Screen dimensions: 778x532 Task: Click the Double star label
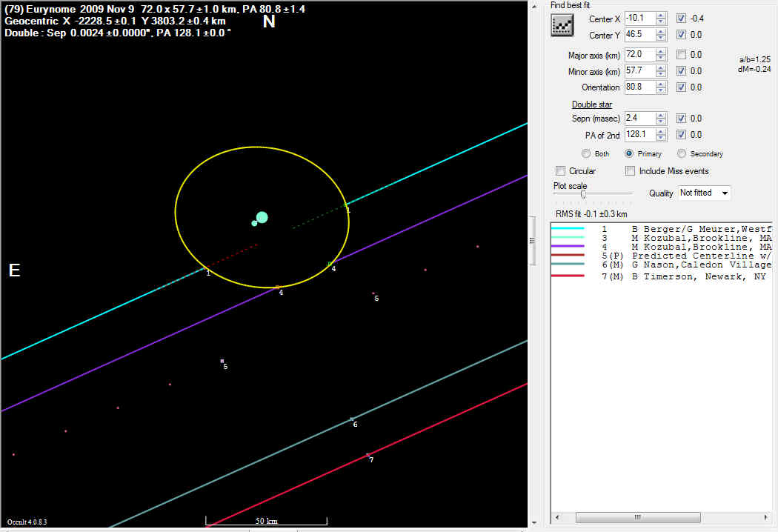pyautogui.click(x=591, y=104)
